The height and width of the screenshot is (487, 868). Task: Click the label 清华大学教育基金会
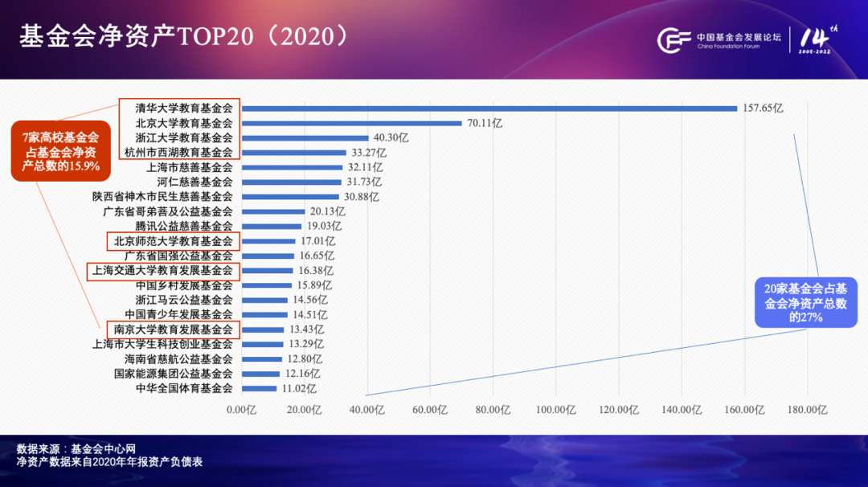point(184,108)
